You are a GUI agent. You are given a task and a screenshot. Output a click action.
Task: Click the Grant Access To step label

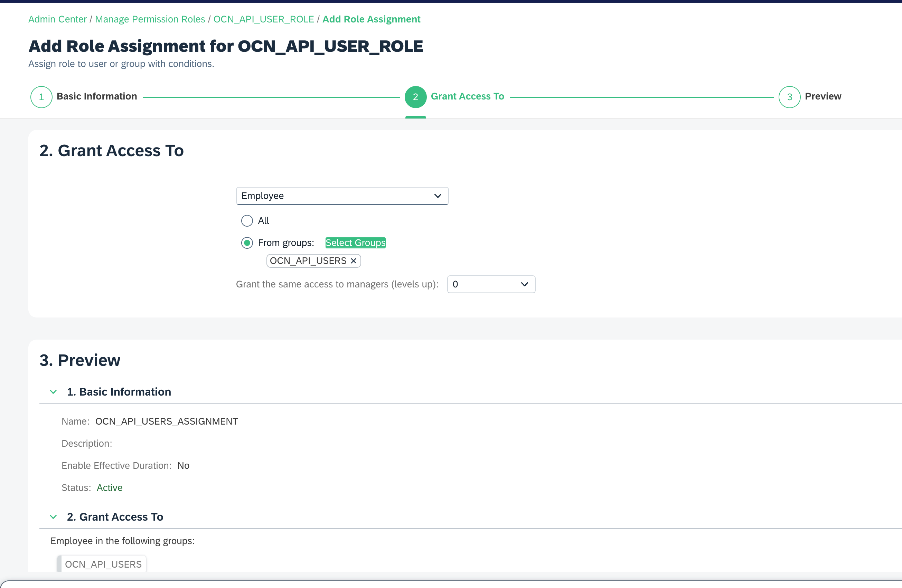(467, 96)
